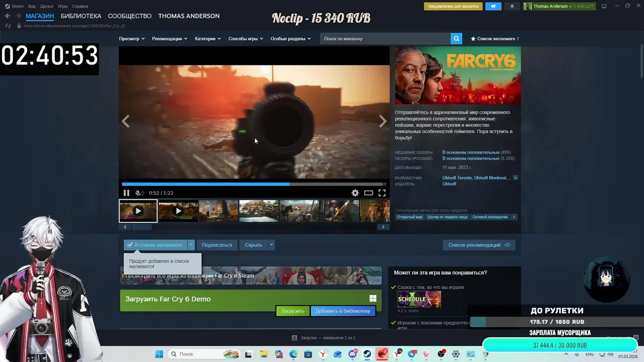
Task: Open EA app from the taskbar
Action: point(382,354)
